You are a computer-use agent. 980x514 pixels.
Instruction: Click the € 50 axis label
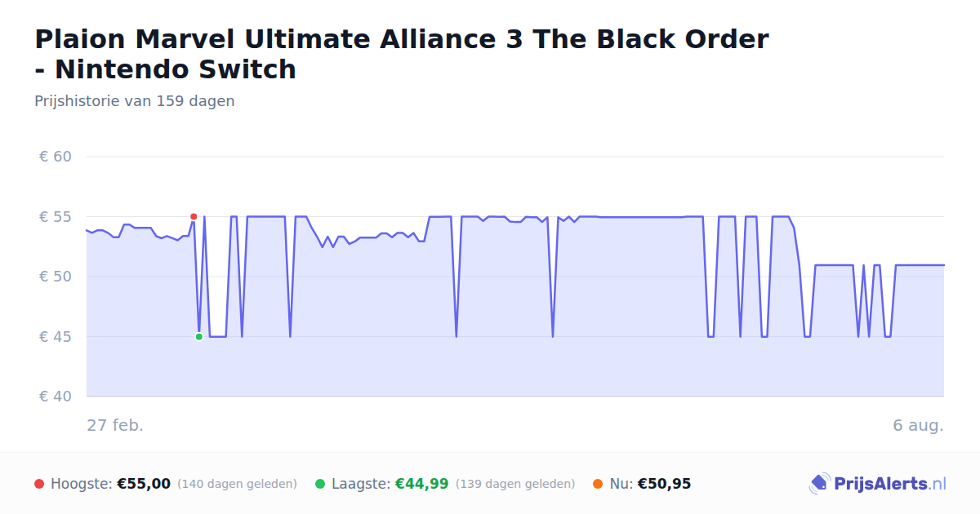[56, 277]
